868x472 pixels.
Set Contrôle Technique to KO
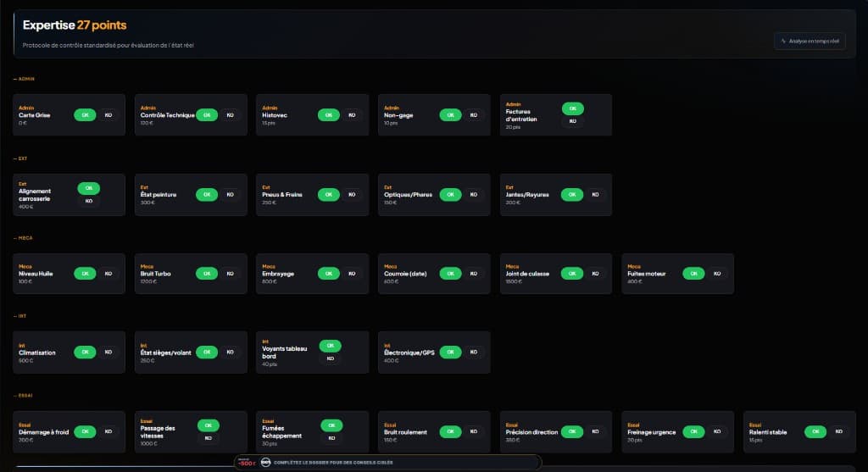tap(231, 115)
